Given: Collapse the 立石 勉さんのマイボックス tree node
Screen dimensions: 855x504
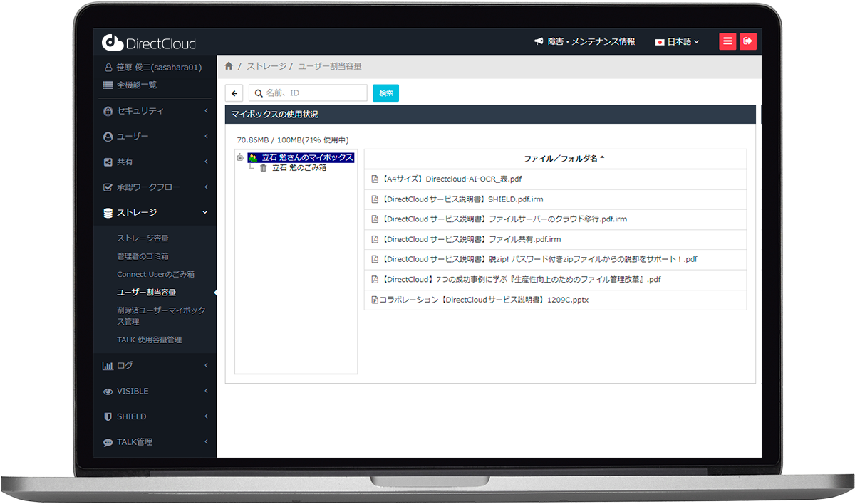Looking at the screenshot, I should [240, 158].
